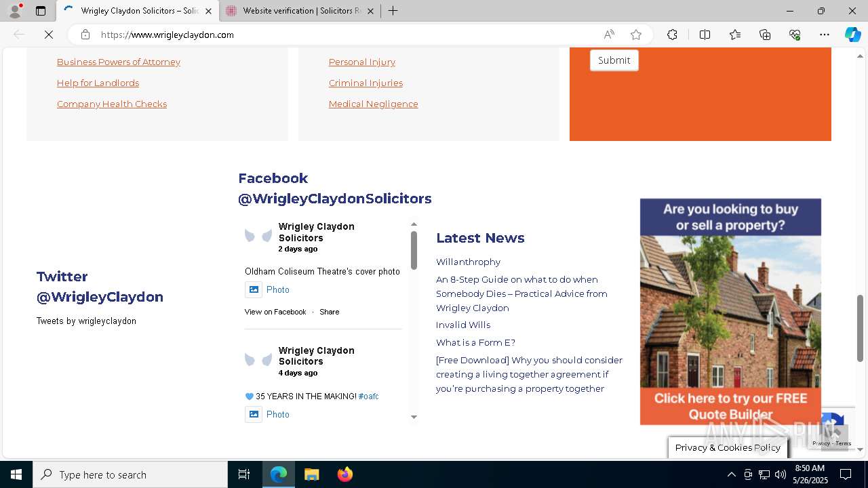The image size is (868, 488).
Task: Open the volume control icon
Action: 781,474
